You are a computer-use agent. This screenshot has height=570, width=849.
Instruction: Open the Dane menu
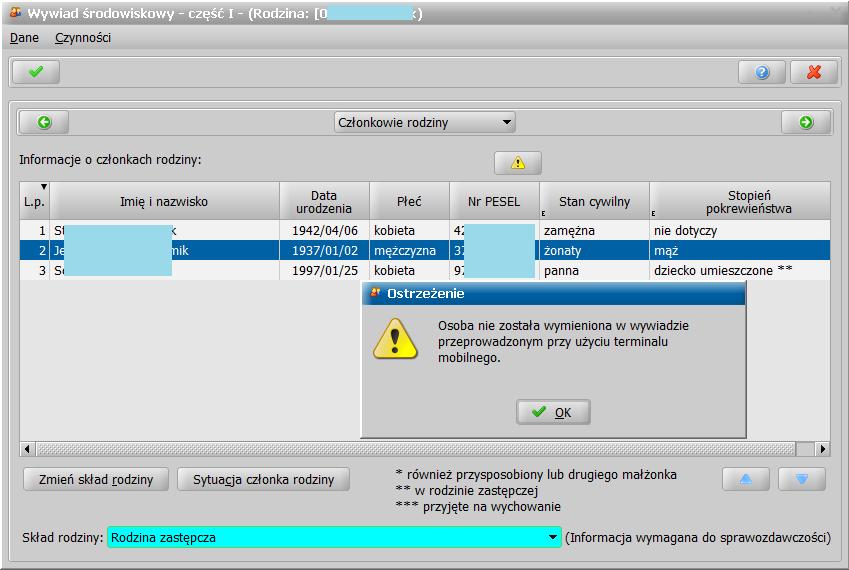click(24, 38)
